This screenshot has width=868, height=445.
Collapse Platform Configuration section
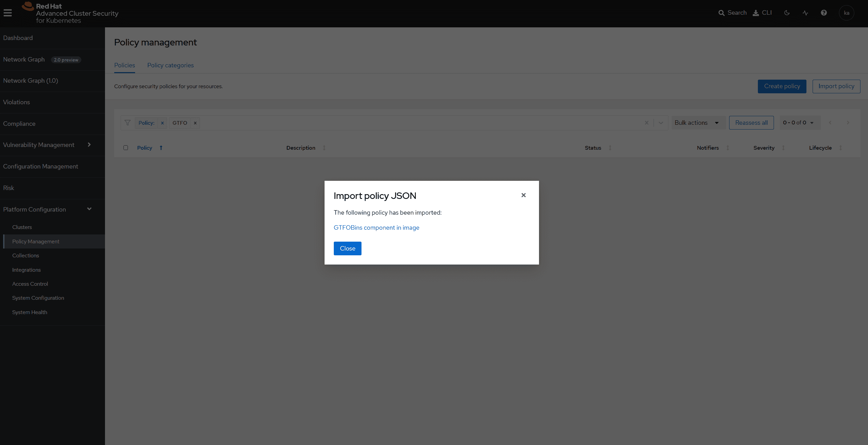click(x=52, y=210)
